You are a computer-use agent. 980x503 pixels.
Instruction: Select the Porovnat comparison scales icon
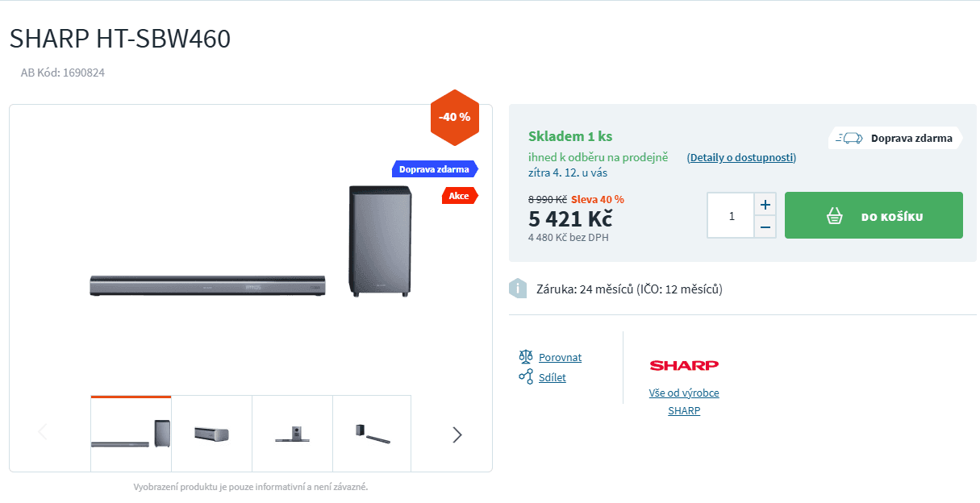tap(526, 356)
